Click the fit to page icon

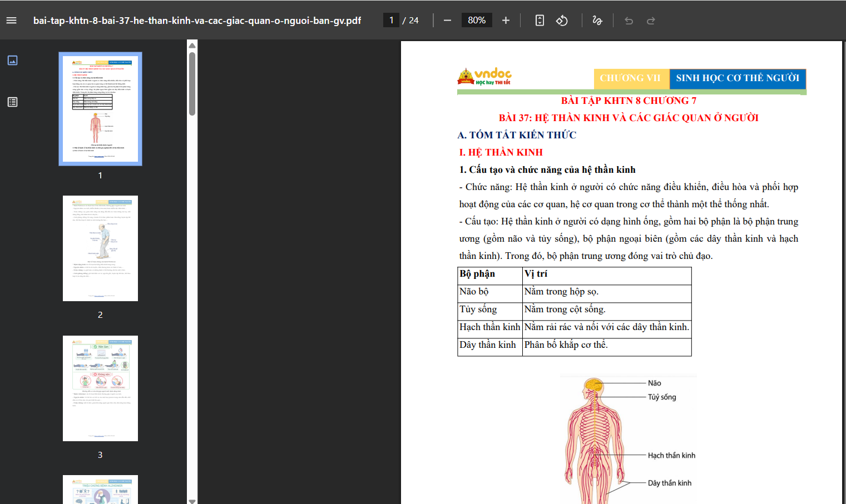click(x=540, y=21)
